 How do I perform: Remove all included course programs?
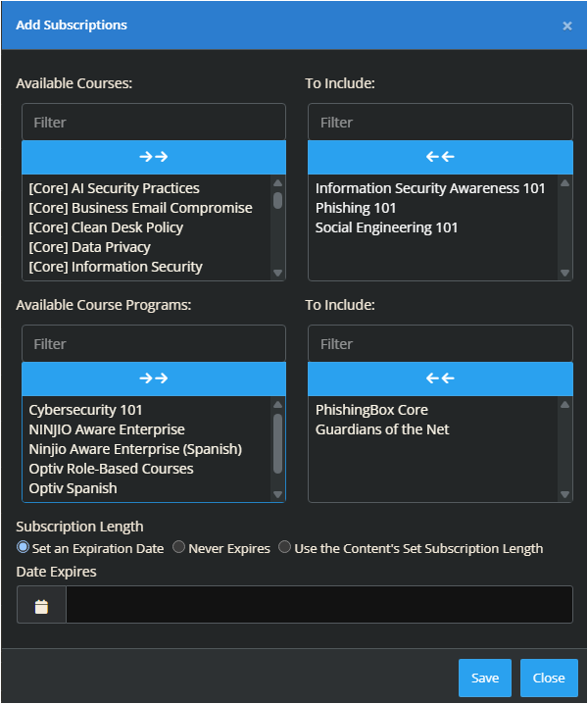coord(440,378)
